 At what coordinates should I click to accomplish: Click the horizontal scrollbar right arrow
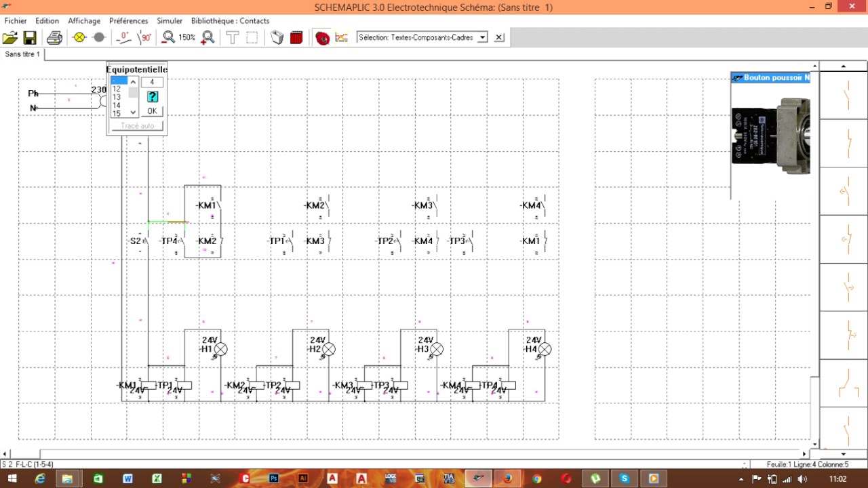[805, 454]
